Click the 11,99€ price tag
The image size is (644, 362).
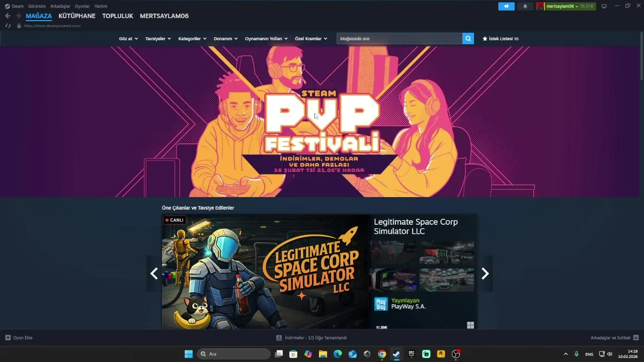[380, 327]
